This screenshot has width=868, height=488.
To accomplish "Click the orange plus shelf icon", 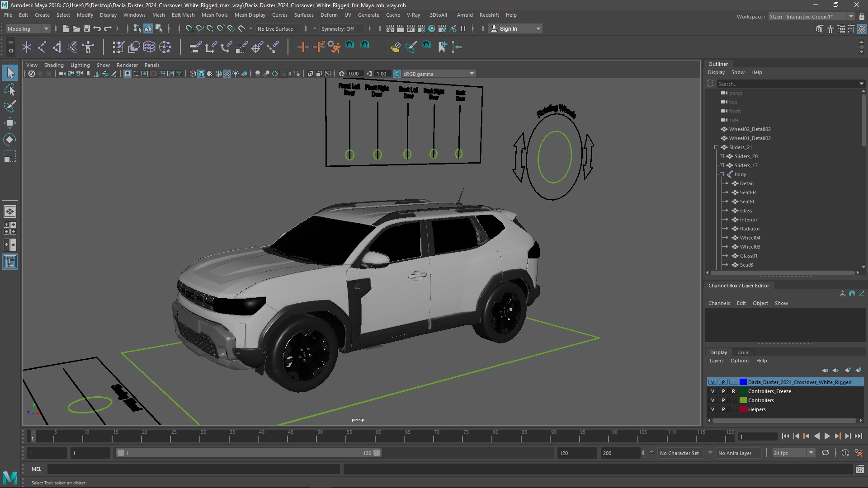I will click(x=303, y=47).
